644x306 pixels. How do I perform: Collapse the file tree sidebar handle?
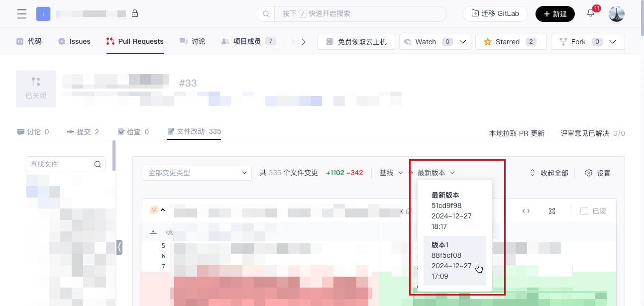(x=119, y=247)
